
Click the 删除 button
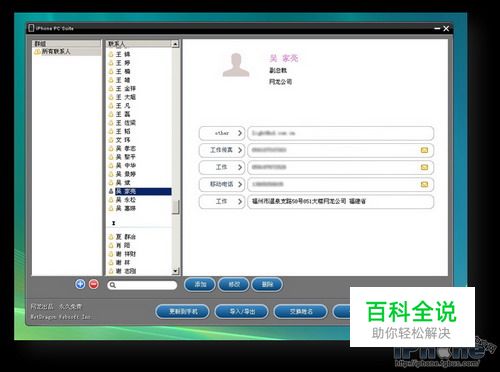coord(267,284)
